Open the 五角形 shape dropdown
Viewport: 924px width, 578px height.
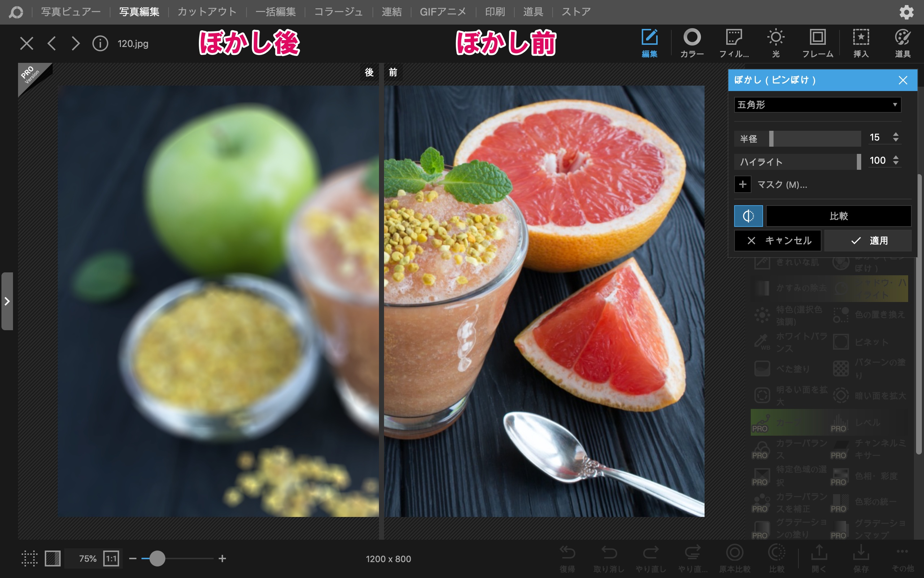[x=817, y=105]
